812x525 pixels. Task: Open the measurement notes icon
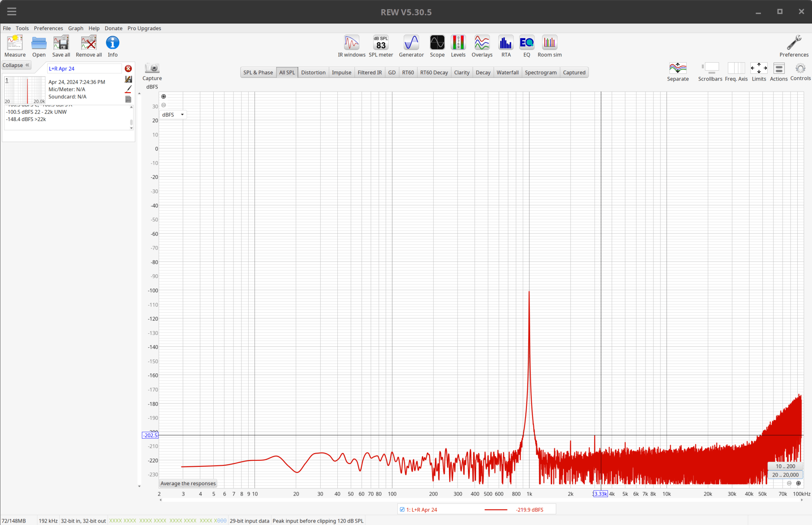pos(128,99)
